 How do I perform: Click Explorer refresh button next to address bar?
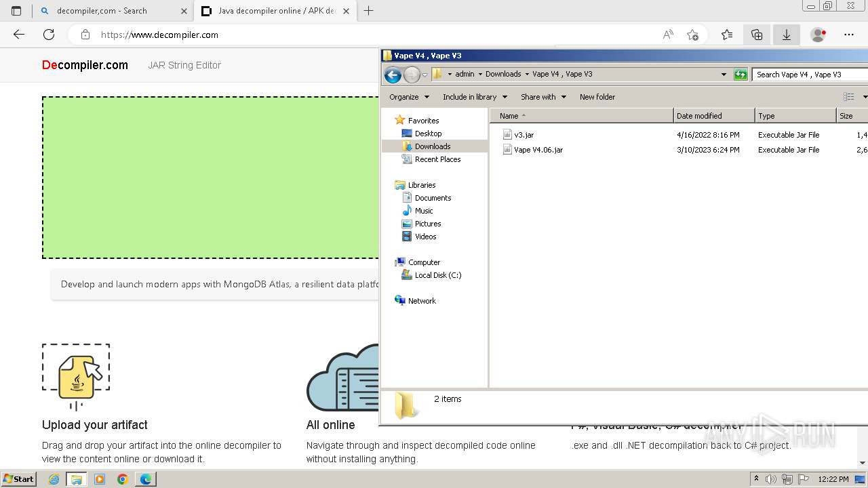(741, 75)
